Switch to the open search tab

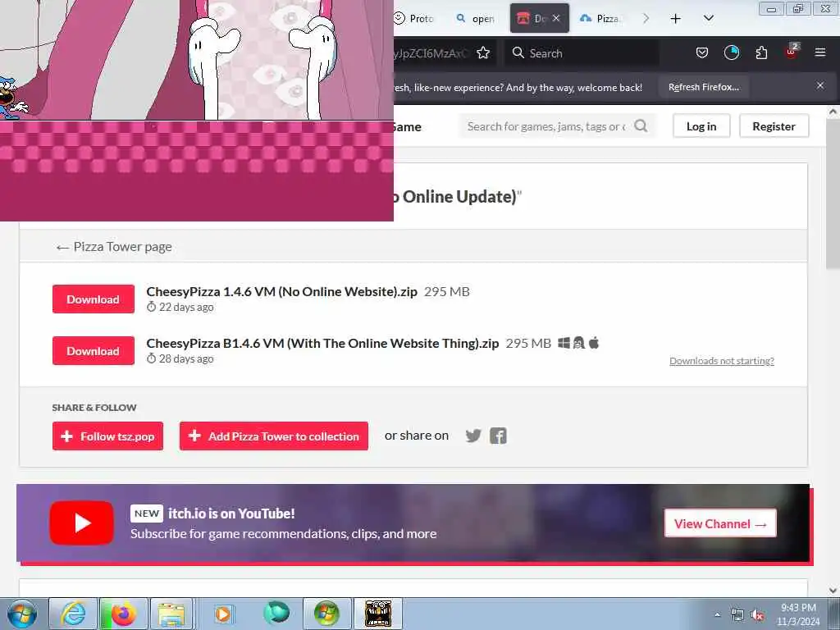(475, 19)
